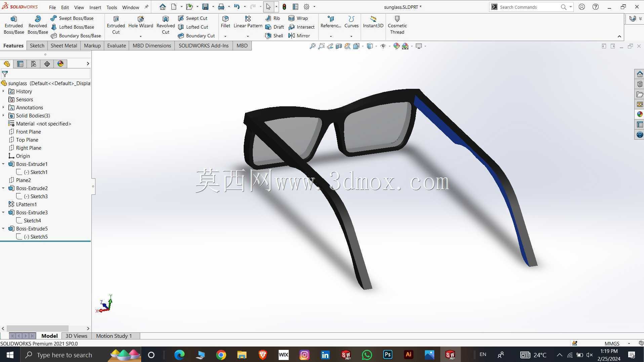Image resolution: width=644 pixels, height=362 pixels.
Task: Switch to the Sketch tab
Action: (37, 46)
